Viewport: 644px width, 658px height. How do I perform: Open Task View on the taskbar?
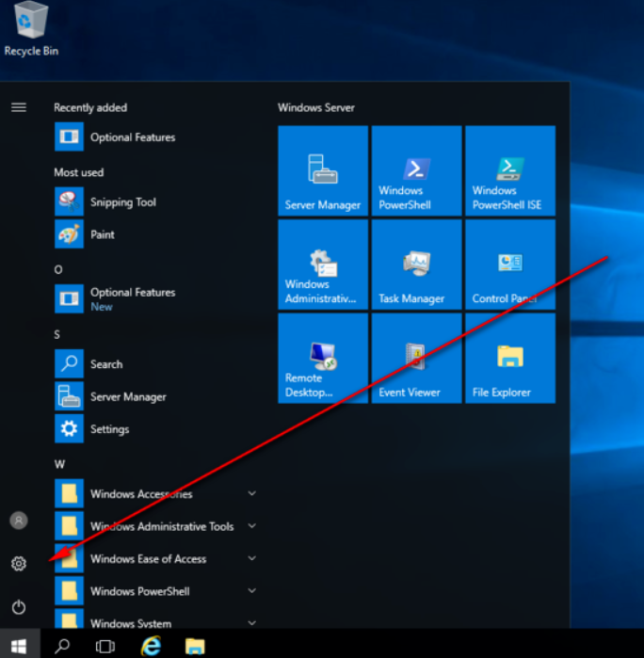(105, 647)
